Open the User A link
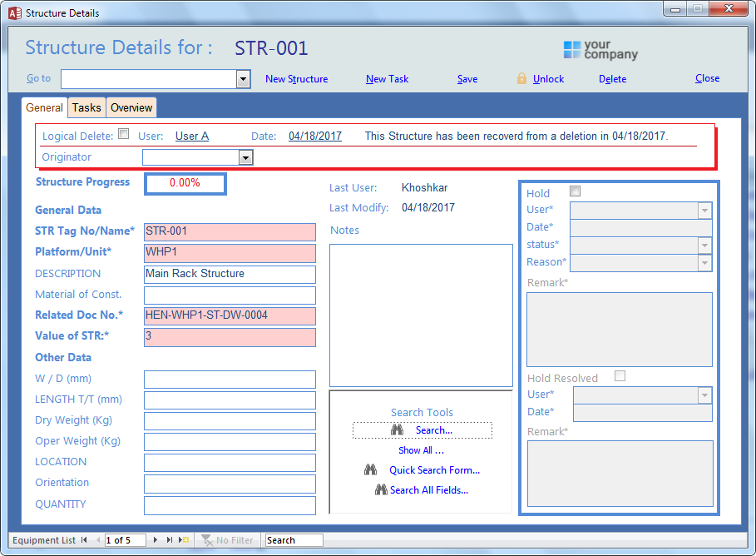 point(192,137)
